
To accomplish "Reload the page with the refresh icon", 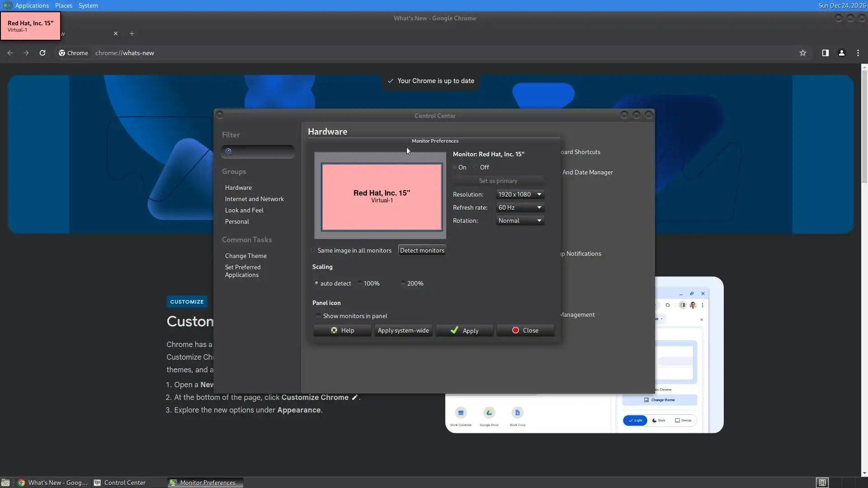I will point(42,53).
